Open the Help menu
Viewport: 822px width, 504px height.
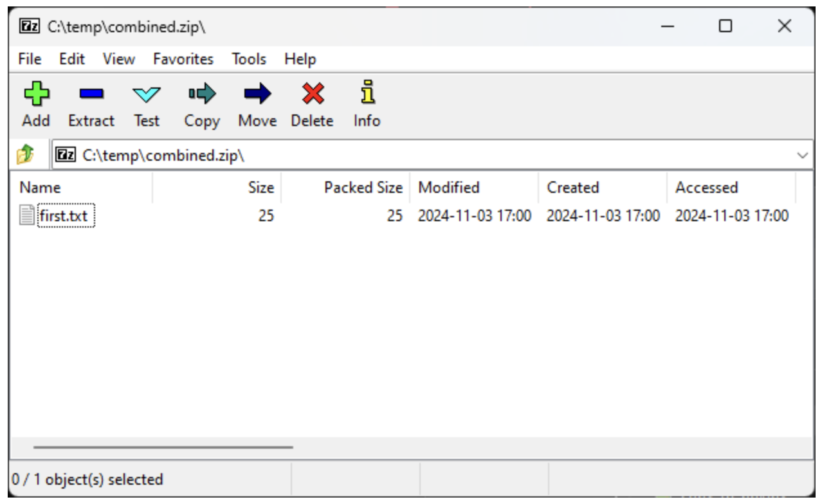(x=300, y=59)
